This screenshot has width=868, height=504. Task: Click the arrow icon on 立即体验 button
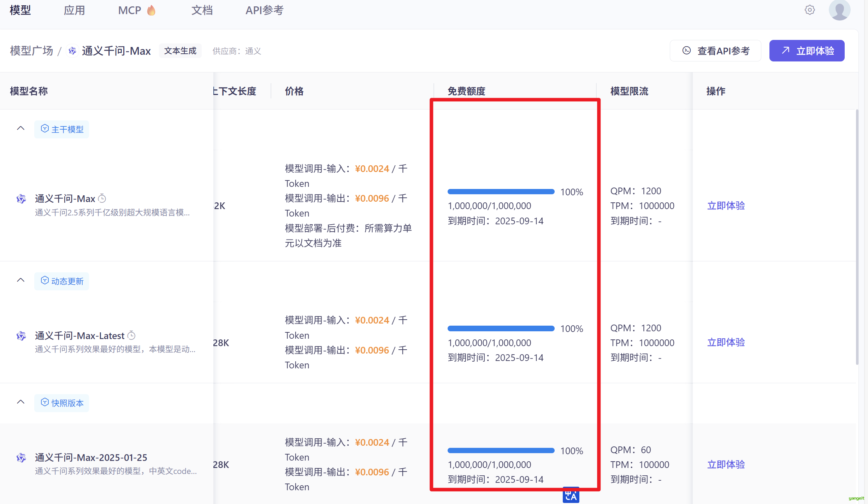pyautogui.click(x=785, y=51)
